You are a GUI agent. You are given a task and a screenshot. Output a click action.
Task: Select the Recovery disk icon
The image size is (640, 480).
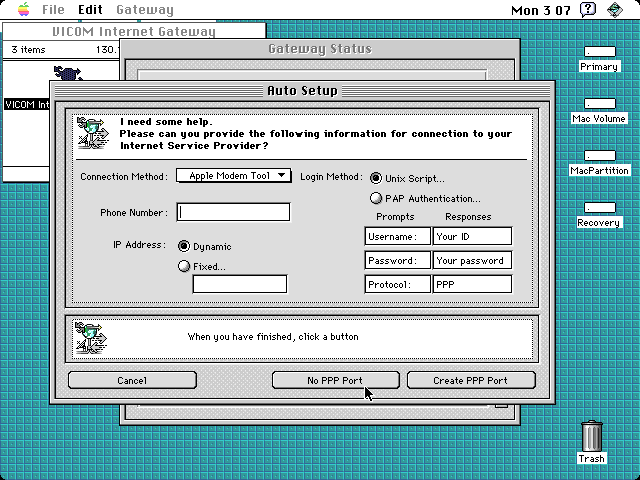(x=599, y=208)
